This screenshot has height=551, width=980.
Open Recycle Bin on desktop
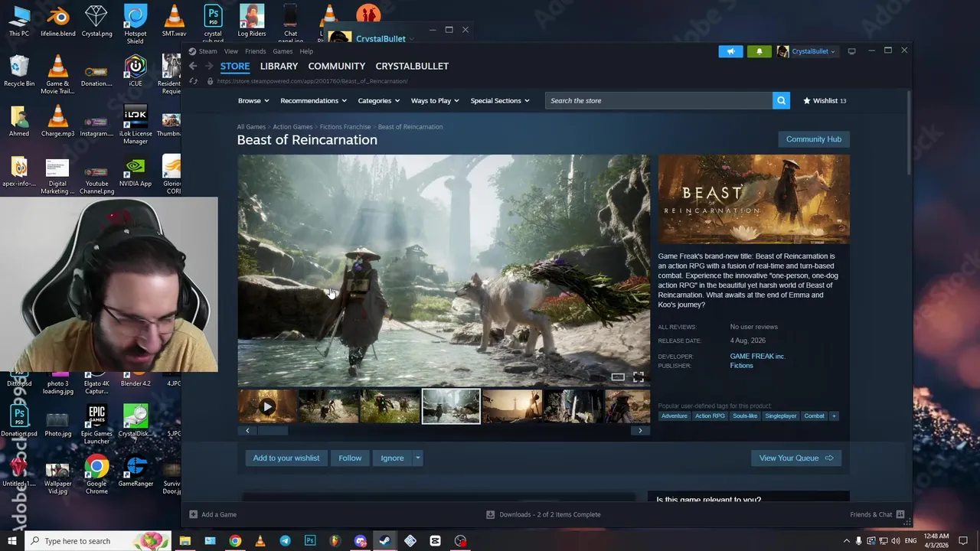click(x=19, y=70)
